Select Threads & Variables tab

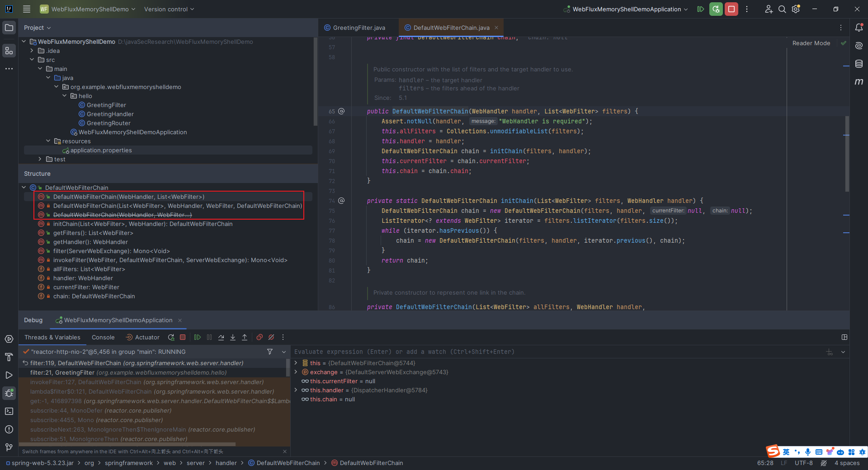click(x=52, y=337)
